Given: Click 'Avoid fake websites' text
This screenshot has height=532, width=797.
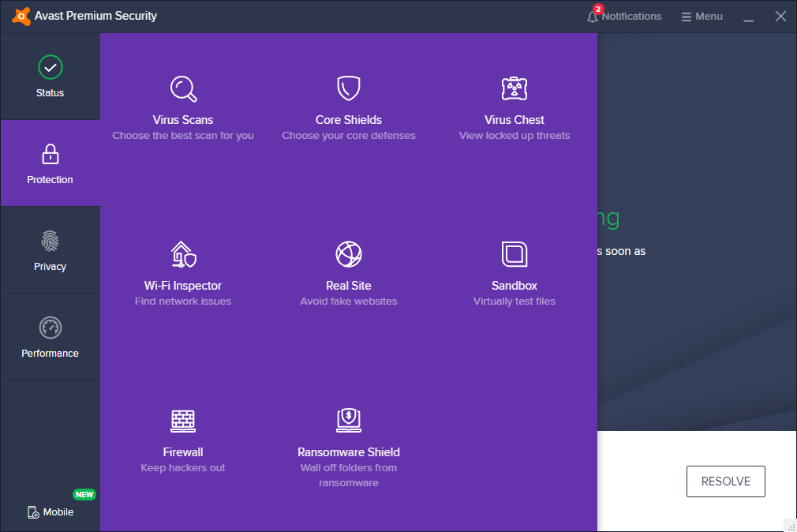Looking at the screenshot, I should 349,302.
